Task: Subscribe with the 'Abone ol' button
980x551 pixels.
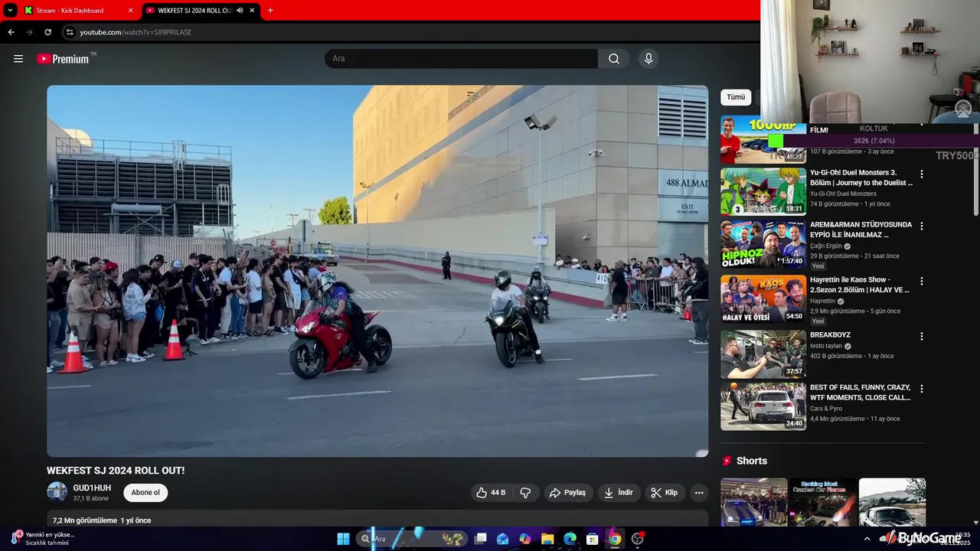Action: pos(145,492)
